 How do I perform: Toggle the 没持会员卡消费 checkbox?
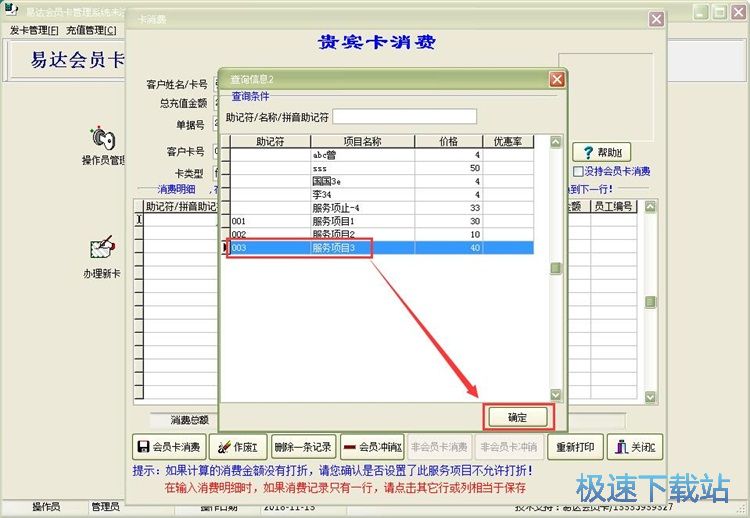tap(578, 171)
